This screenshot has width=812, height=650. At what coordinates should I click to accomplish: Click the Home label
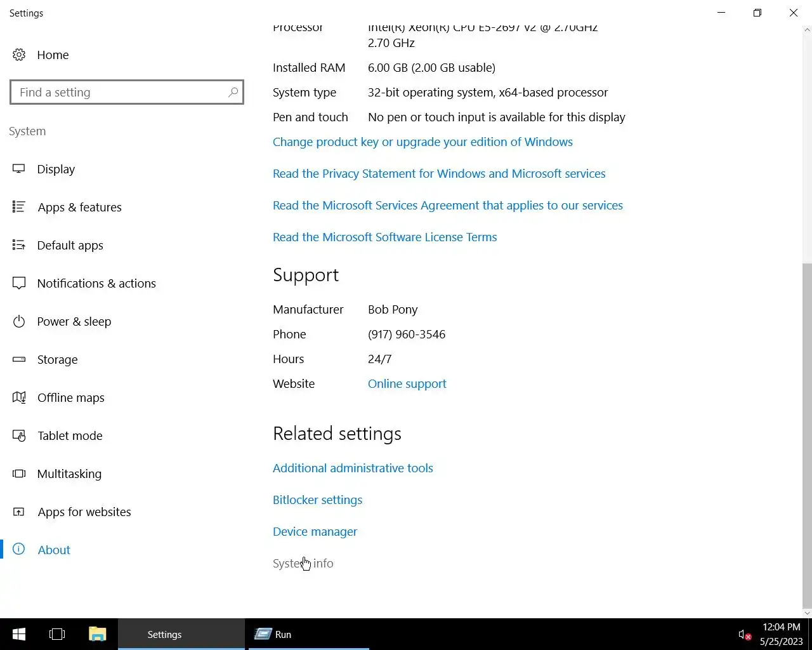(53, 55)
